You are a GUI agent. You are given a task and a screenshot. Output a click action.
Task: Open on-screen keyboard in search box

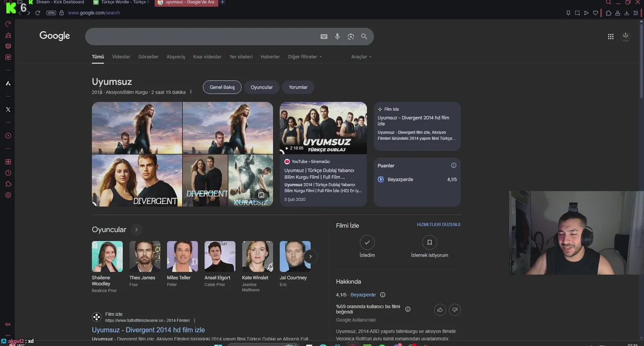tap(324, 37)
